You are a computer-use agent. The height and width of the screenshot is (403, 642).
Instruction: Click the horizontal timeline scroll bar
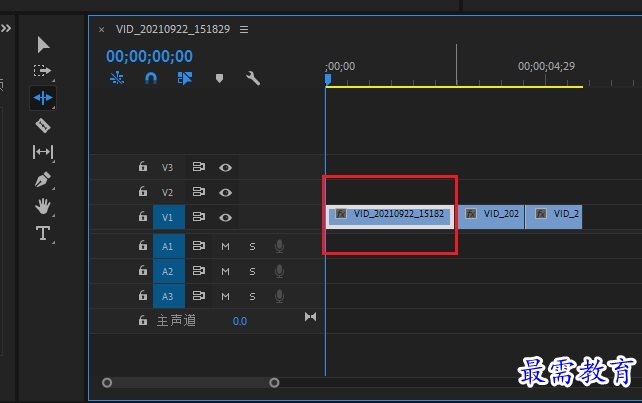pos(190,383)
